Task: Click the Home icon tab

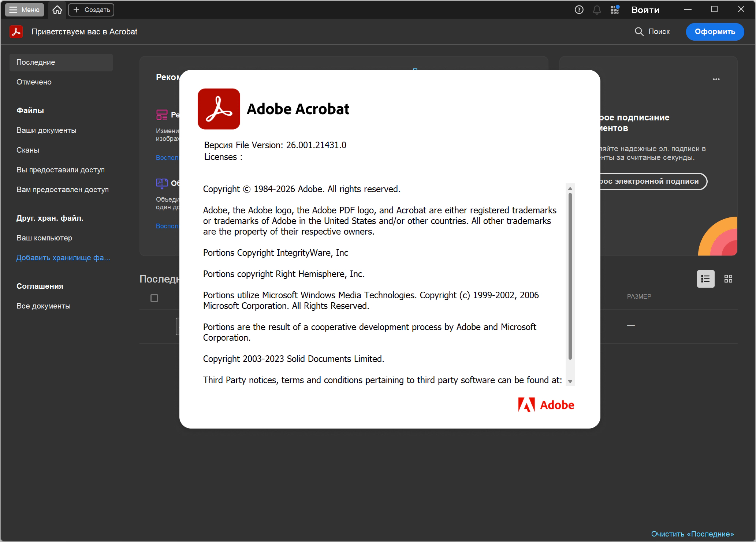Action: [57, 10]
